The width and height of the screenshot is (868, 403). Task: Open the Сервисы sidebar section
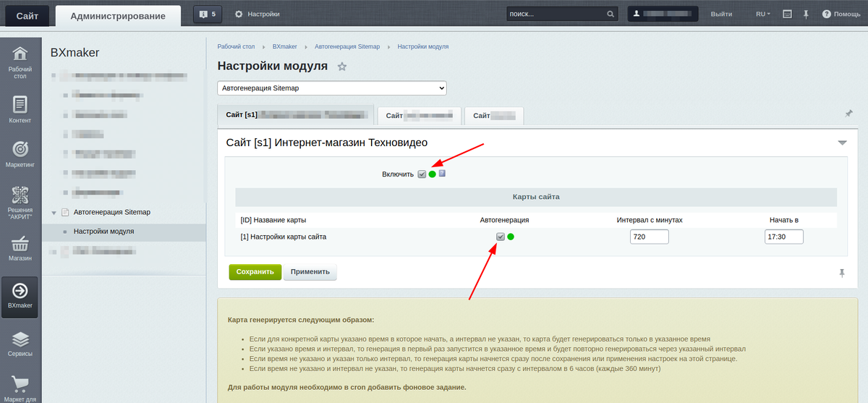click(20, 344)
